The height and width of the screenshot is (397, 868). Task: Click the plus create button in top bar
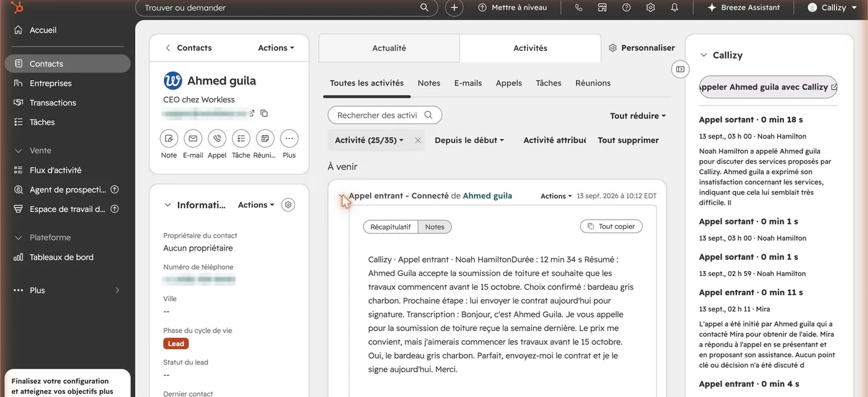pos(454,7)
